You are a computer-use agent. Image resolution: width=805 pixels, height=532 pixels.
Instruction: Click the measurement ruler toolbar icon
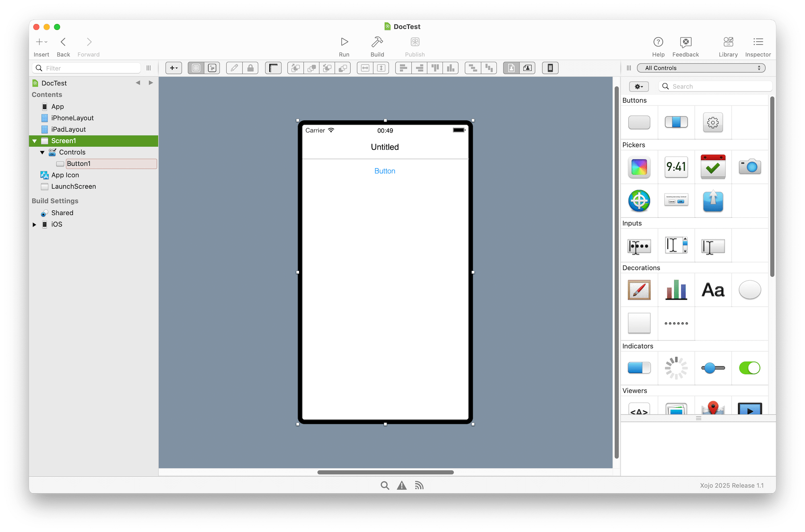point(273,68)
